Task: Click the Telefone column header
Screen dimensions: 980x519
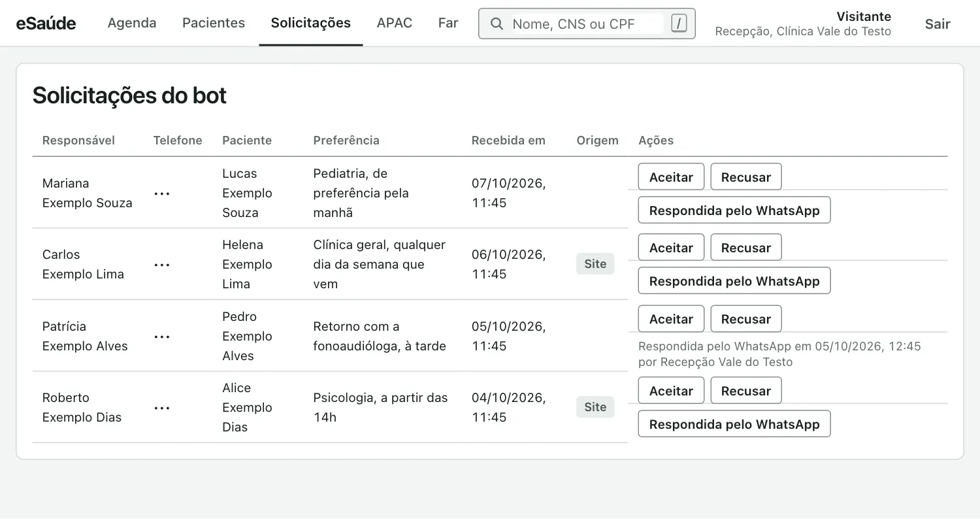Action: (x=178, y=141)
